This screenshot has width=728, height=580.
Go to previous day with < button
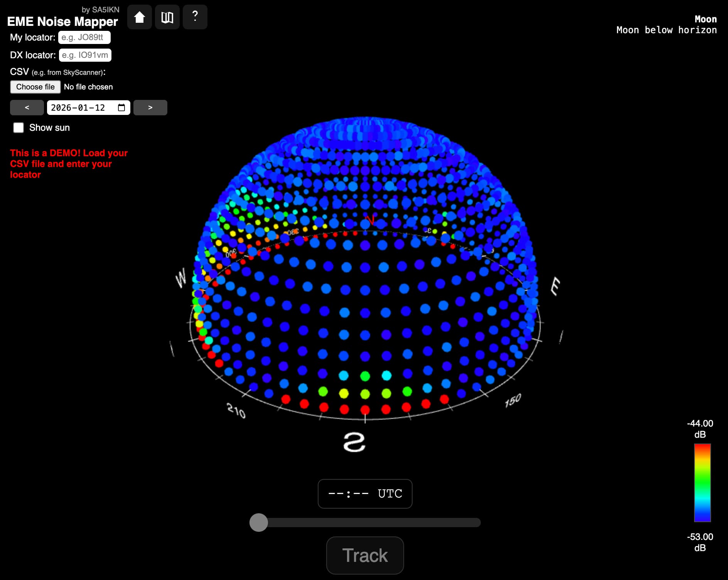click(27, 108)
